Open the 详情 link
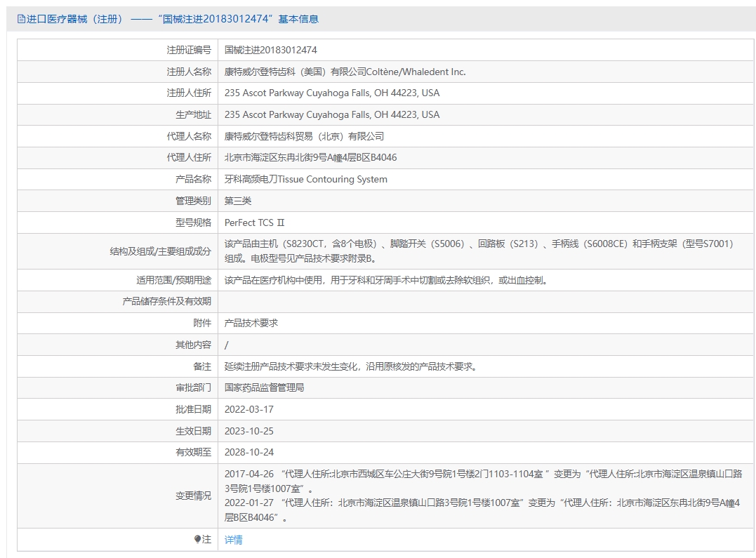The height and width of the screenshot is (558, 756). [233, 540]
